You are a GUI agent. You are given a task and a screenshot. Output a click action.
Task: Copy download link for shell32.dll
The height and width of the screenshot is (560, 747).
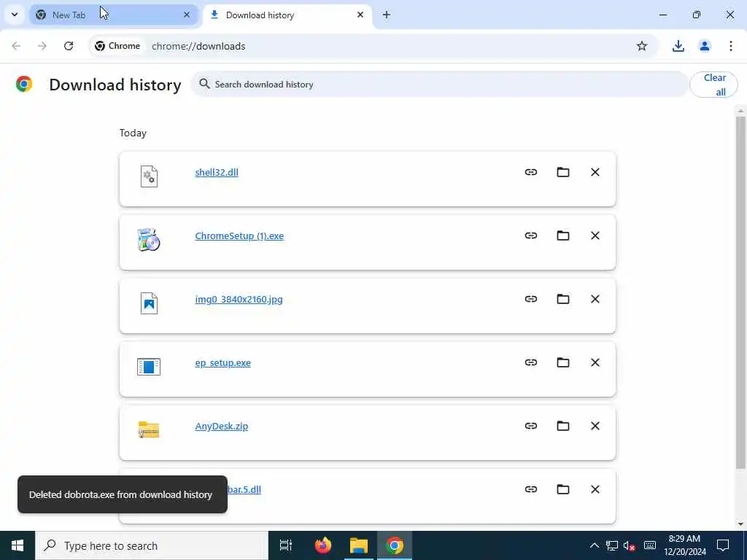tap(531, 172)
